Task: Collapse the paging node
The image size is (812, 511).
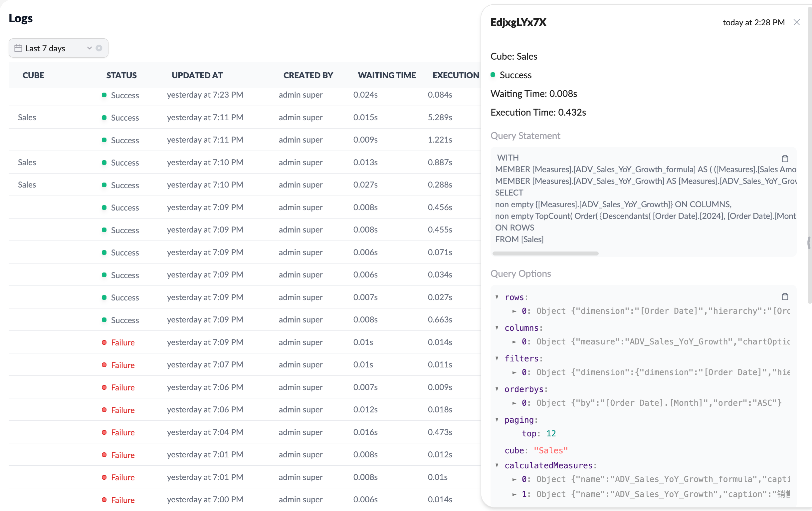Action: click(x=497, y=420)
